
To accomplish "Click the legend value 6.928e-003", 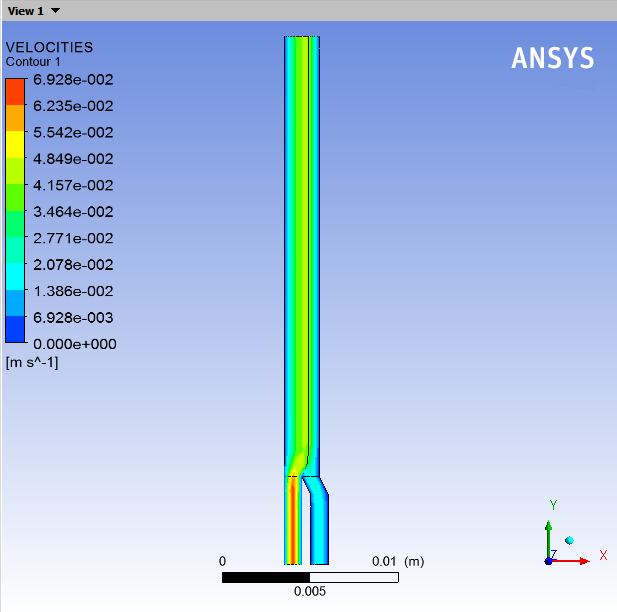I will click(73, 318).
